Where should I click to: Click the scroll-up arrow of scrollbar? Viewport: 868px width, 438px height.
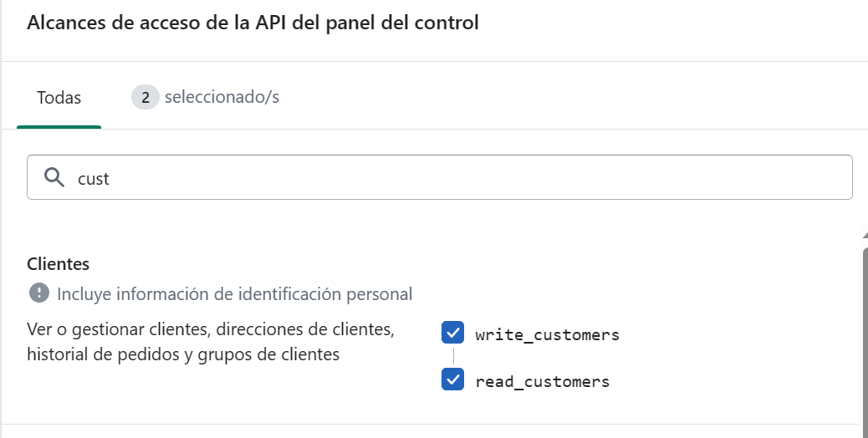click(x=865, y=235)
